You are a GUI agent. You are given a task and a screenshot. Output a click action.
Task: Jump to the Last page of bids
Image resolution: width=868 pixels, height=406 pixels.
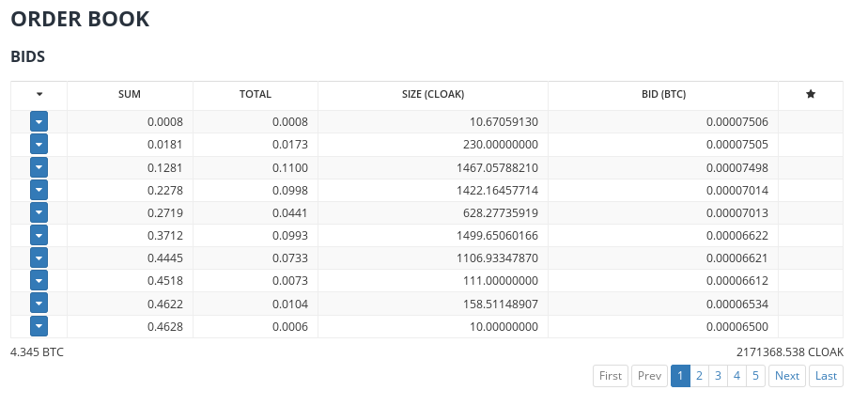pyautogui.click(x=826, y=376)
